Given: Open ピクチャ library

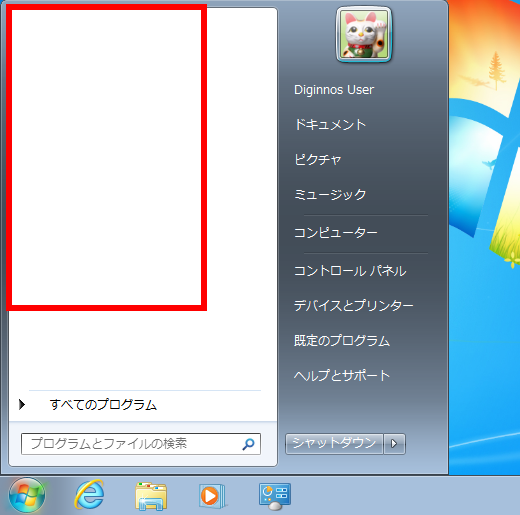Looking at the screenshot, I should point(318,159).
